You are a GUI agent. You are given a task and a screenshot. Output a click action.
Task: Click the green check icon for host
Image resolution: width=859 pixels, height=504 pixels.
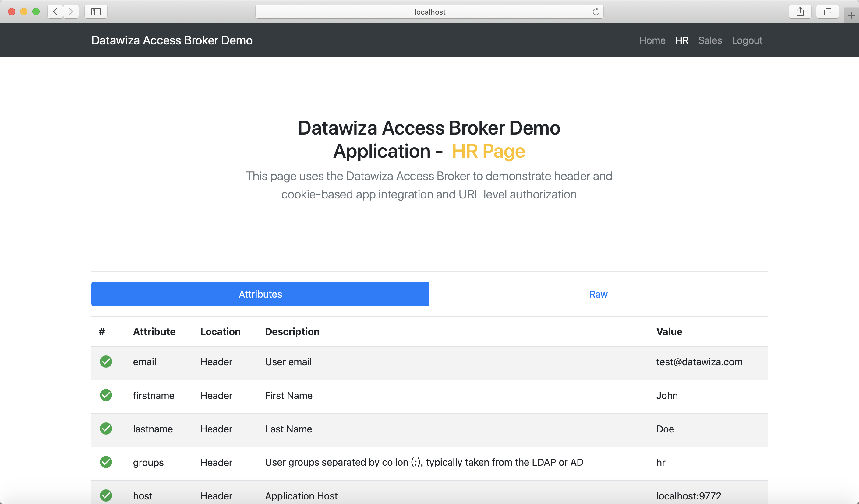[x=106, y=495]
